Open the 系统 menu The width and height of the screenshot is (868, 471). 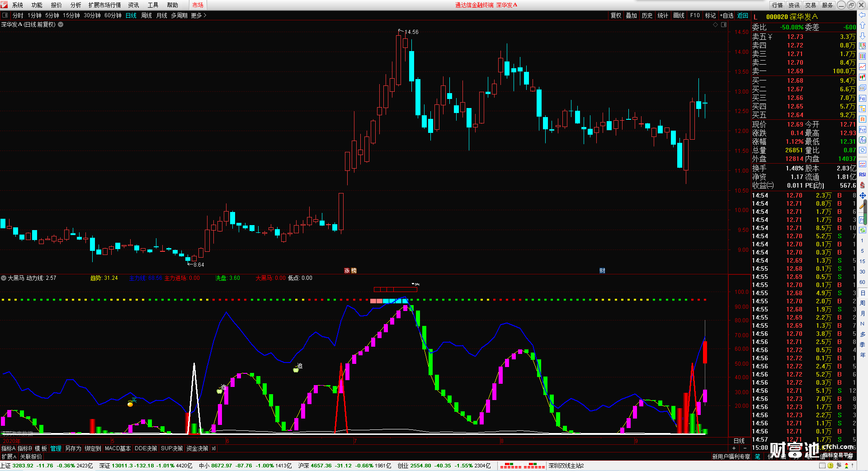tap(18, 5)
